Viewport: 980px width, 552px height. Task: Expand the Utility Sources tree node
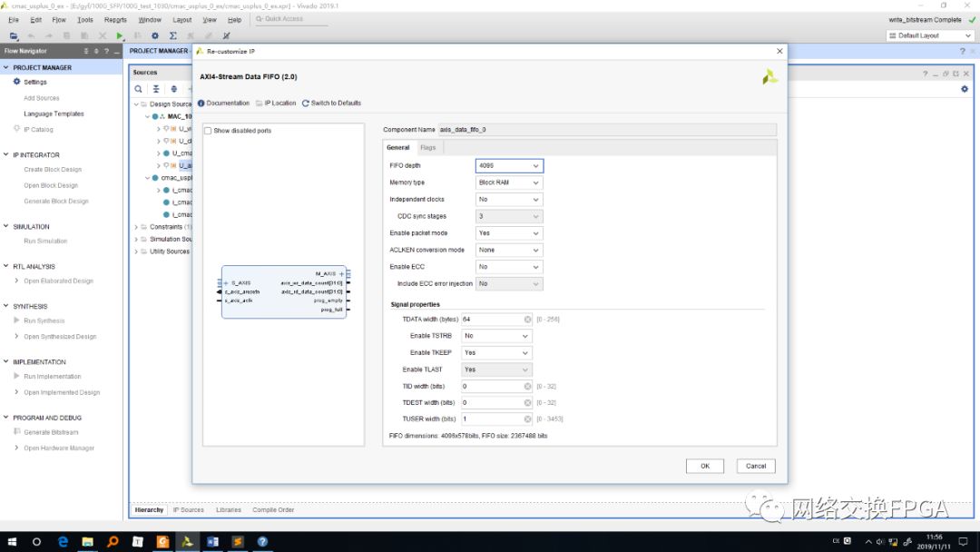tap(136, 251)
